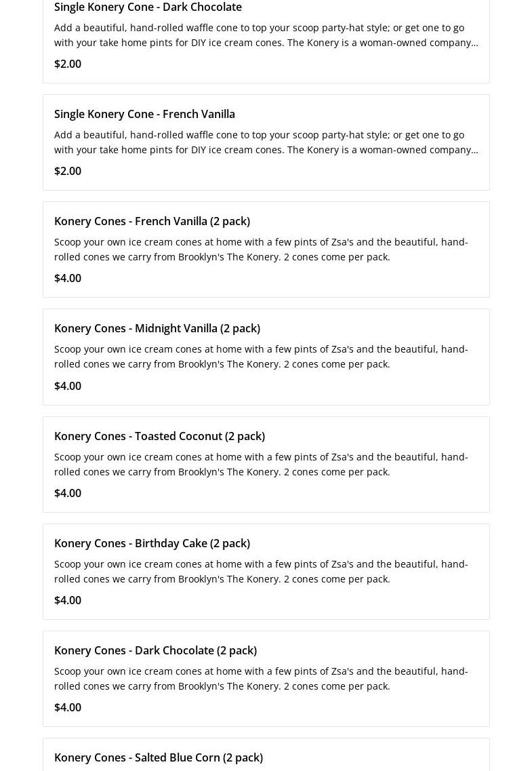Click $2.00 price under Single Dark Chocolate cone
The height and width of the screenshot is (771, 532).
point(68,64)
